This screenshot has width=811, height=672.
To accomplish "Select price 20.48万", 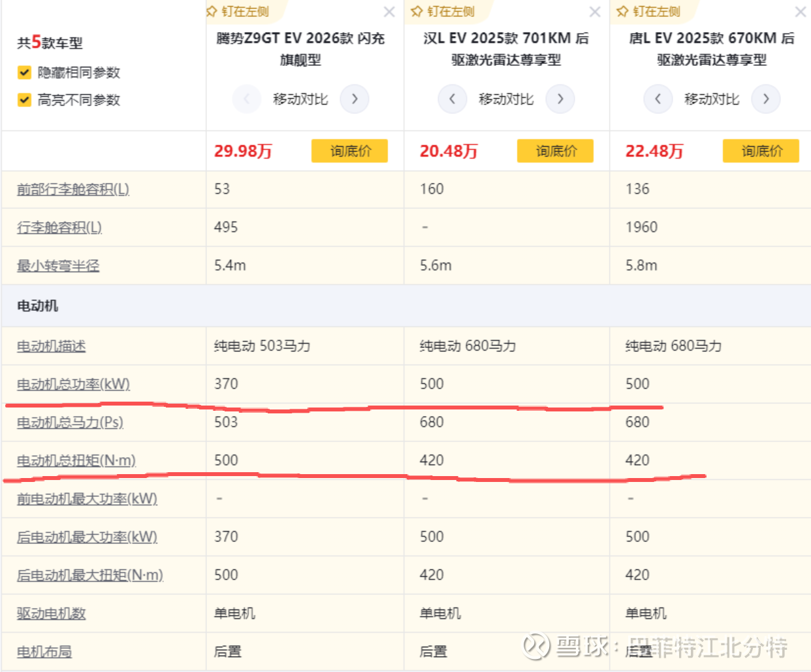I will tap(449, 151).
